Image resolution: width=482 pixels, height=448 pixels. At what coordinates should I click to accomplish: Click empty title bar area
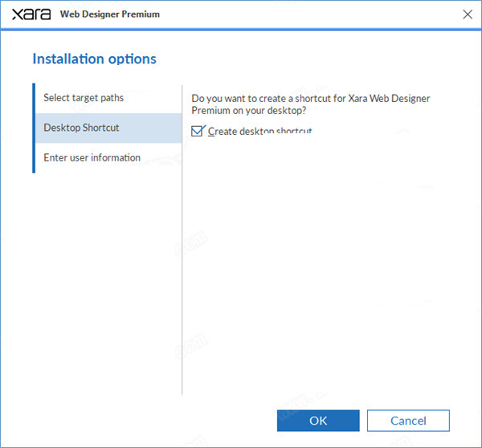tap(305, 14)
